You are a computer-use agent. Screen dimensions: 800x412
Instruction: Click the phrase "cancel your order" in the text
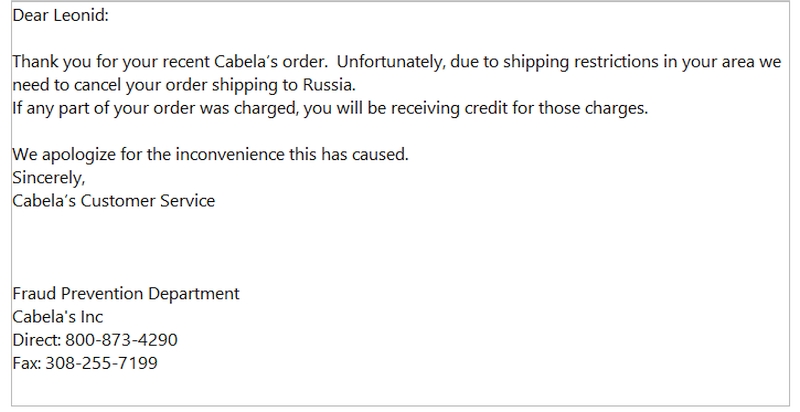click(141, 85)
